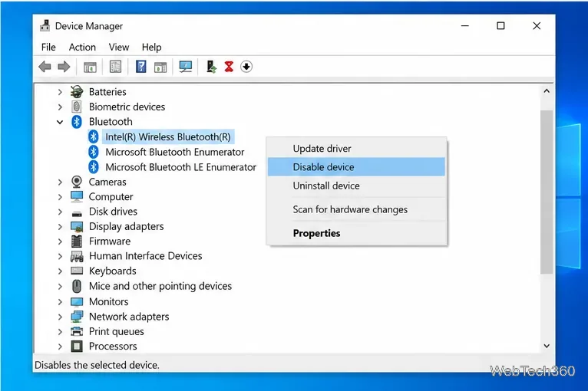This screenshot has width=588, height=391.
Task: Expand the Display adapters node
Action: point(60,227)
